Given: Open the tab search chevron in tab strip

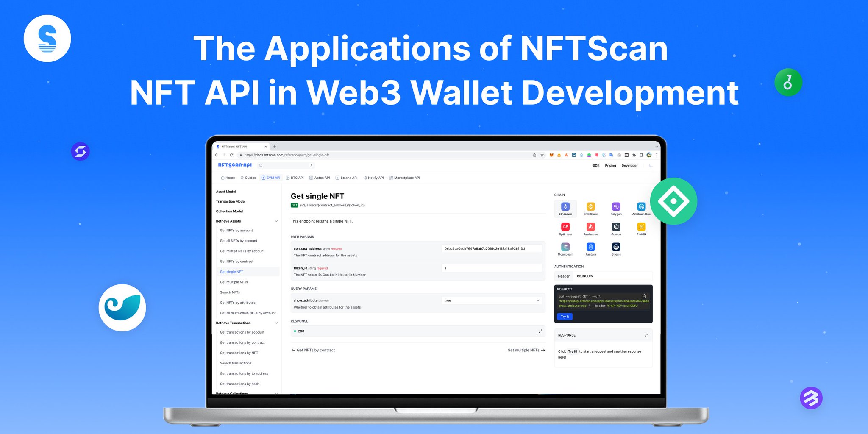Looking at the screenshot, I should 657,147.
